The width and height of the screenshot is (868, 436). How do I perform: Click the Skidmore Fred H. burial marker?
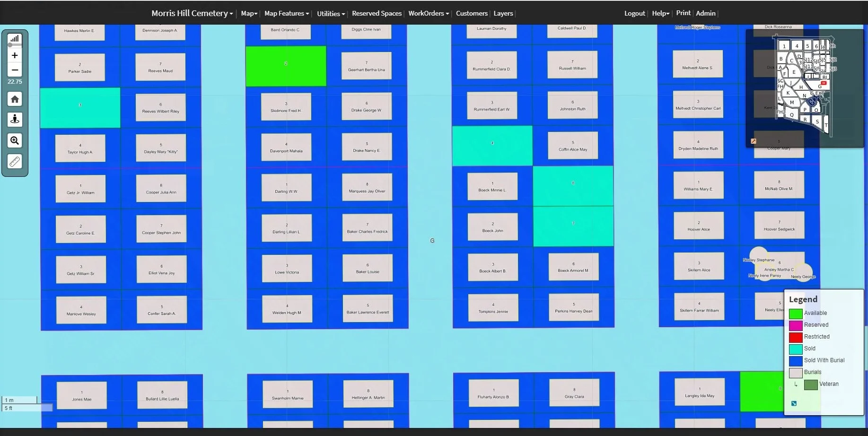pos(286,107)
